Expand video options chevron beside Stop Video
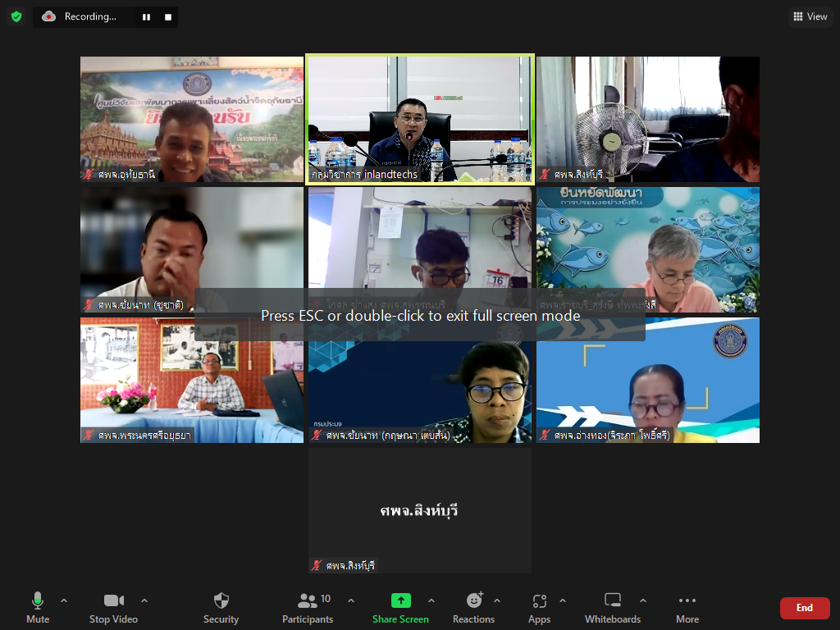 tap(144, 600)
